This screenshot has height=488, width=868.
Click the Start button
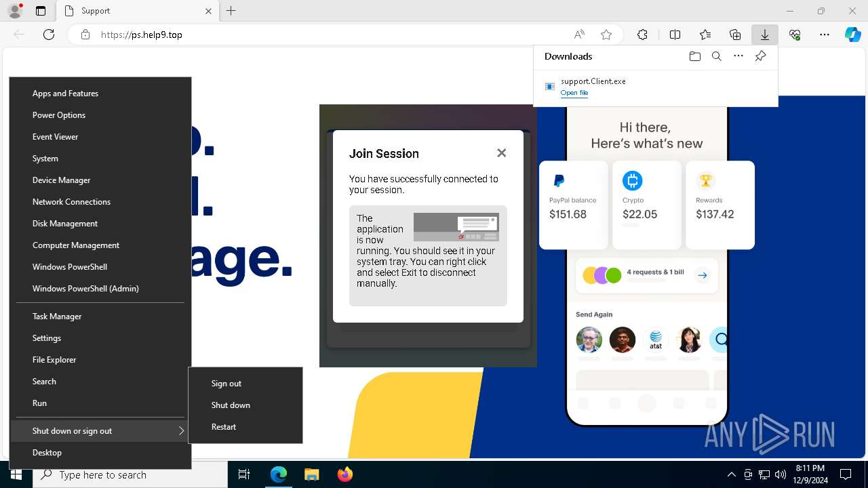[16, 474]
